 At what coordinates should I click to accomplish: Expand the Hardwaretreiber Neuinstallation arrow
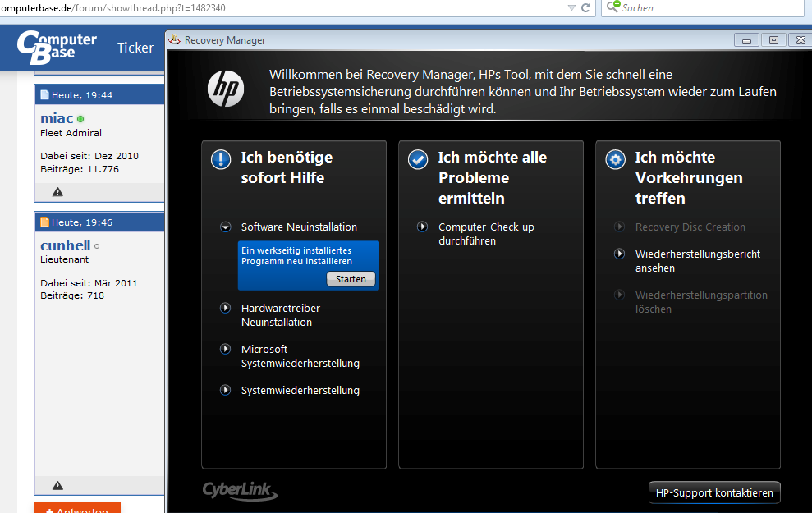(225, 308)
